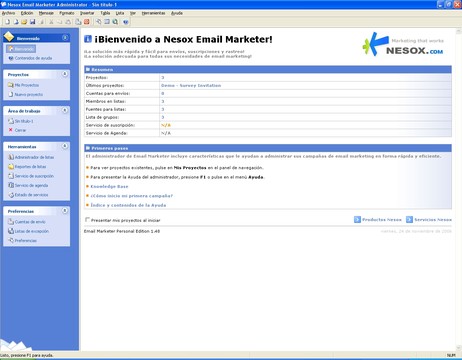Open Índice y contenidos de la Ayuda link
This screenshot has height=360, width=462.
tap(128, 205)
